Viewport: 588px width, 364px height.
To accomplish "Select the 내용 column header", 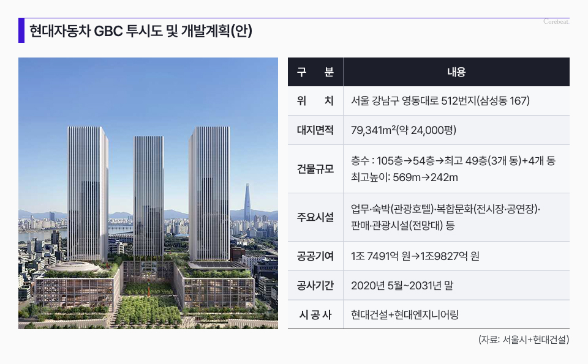I will 456,72.
